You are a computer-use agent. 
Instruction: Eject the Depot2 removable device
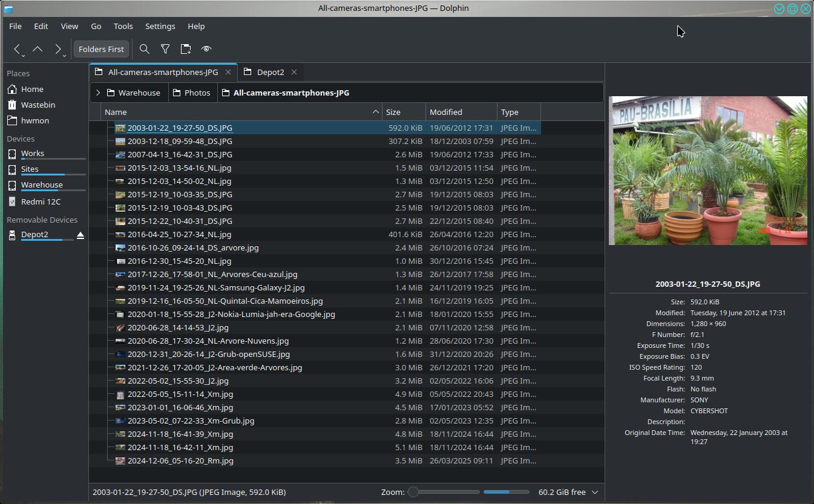(x=80, y=235)
